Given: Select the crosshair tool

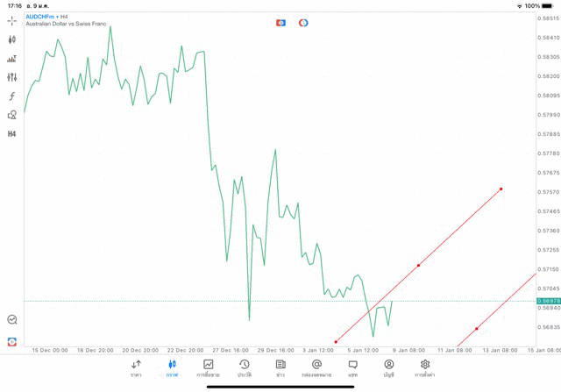Looking at the screenshot, I should pyautogui.click(x=12, y=19).
